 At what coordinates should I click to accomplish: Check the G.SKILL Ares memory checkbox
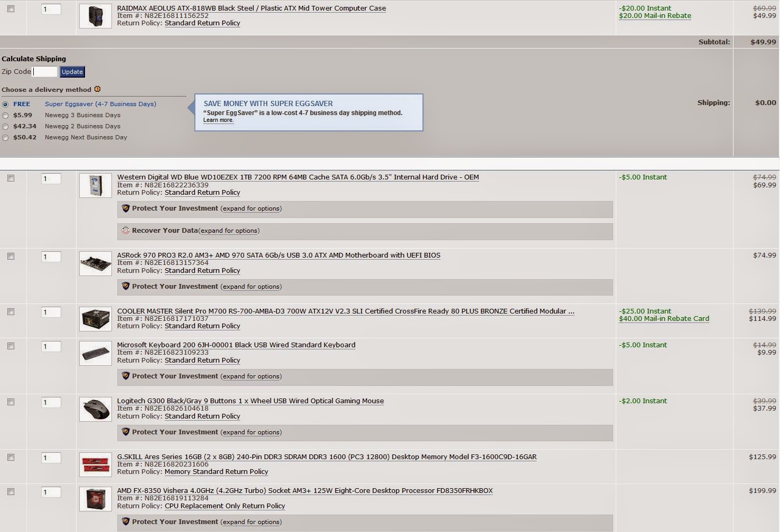[x=11, y=458]
